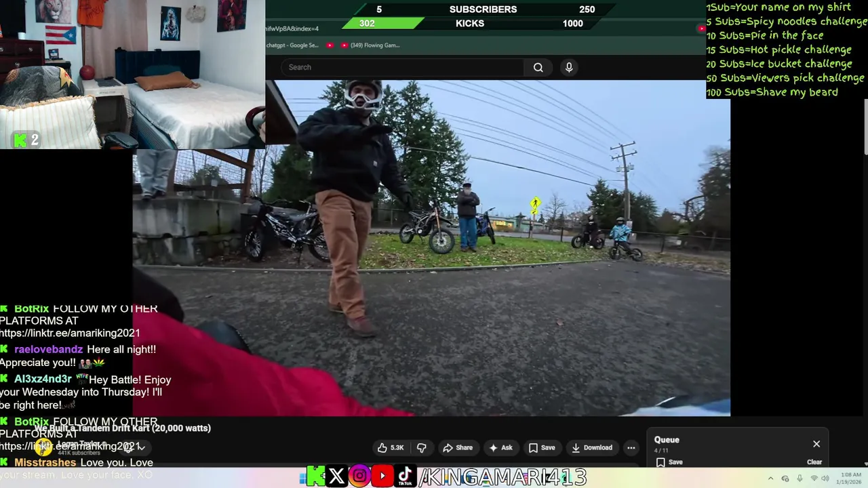Click the X (Twitter) icon in overlay

336,476
